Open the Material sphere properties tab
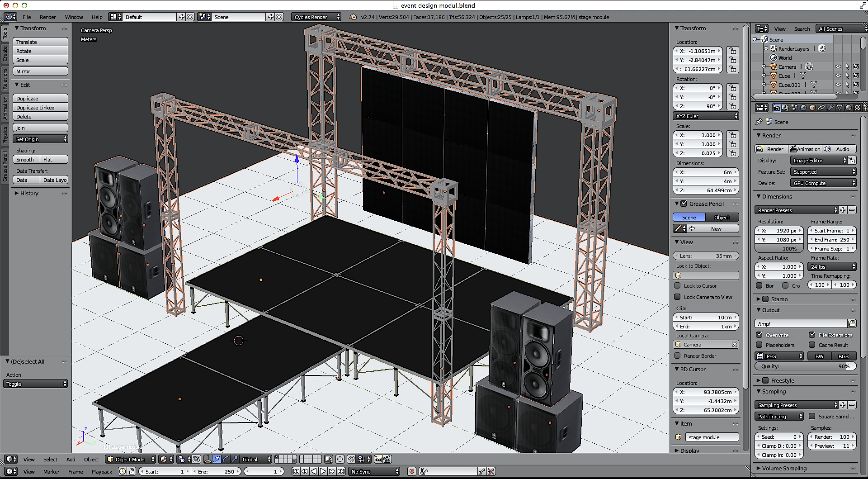This screenshot has width=868, height=479. (x=849, y=108)
